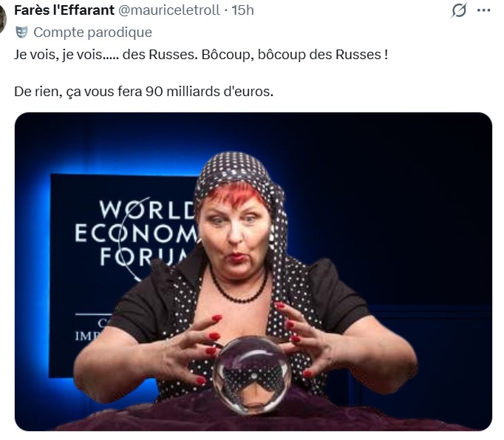Open the three-dot more options menu
This screenshot has height=440, width=504.
(484, 10)
